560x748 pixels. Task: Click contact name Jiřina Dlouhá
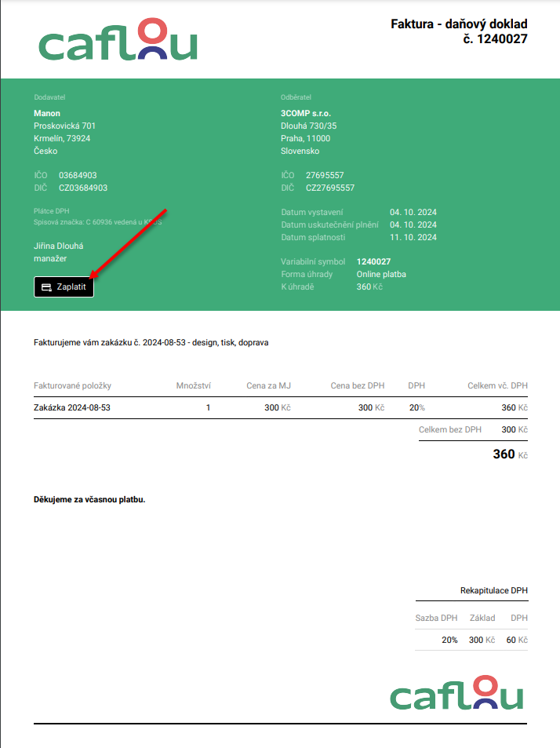click(x=59, y=246)
